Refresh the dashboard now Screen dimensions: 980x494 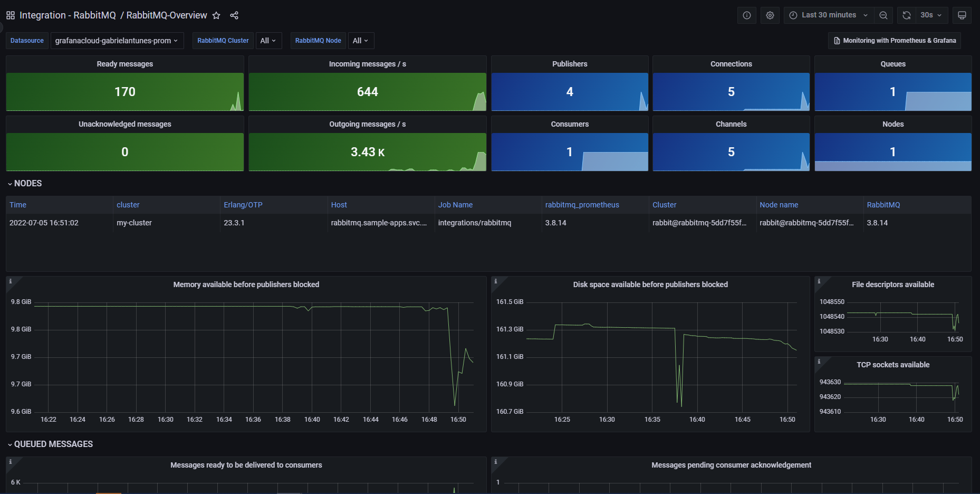pyautogui.click(x=906, y=15)
